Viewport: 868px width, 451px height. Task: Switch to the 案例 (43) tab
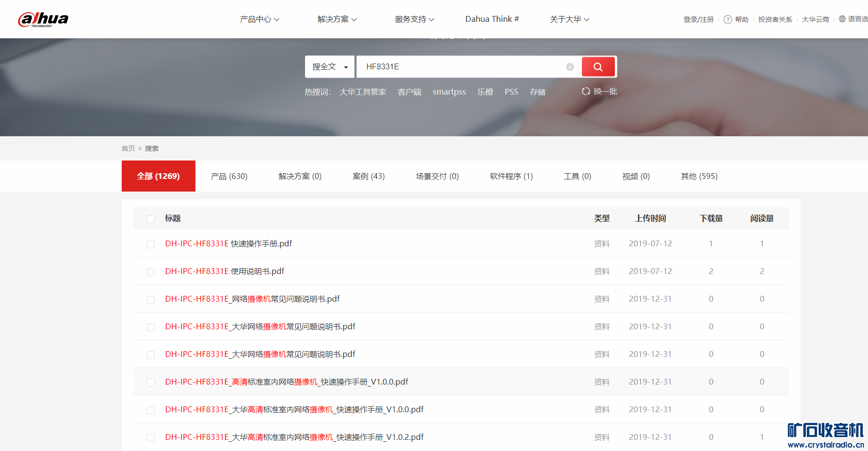tap(369, 177)
